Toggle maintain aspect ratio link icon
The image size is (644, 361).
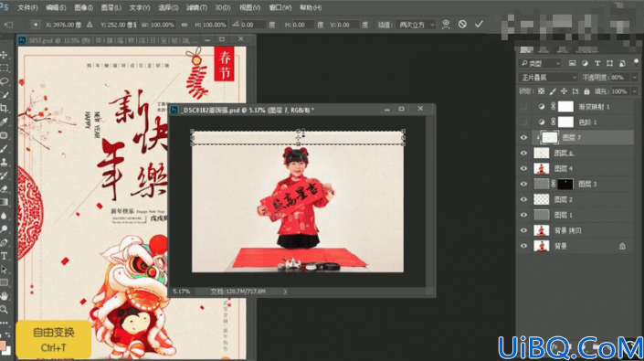click(x=185, y=25)
